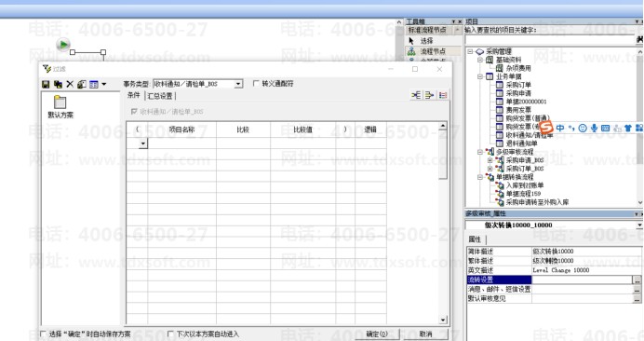Select 采购订单 under 业务单据 in tree
Viewport: 644px width, 341px height.
click(518, 85)
